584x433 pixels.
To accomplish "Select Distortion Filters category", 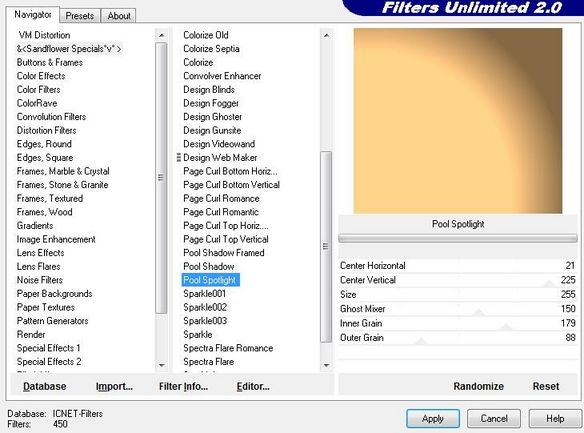I will (47, 130).
